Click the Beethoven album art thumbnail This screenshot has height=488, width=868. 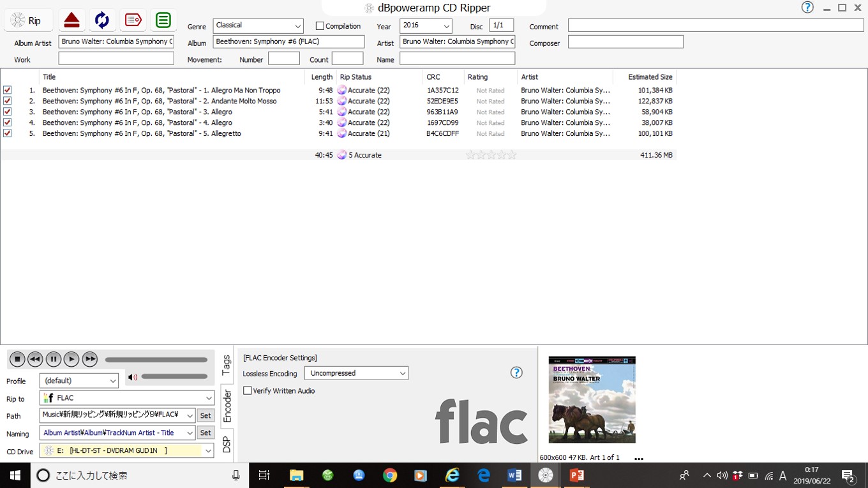click(x=592, y=399)
